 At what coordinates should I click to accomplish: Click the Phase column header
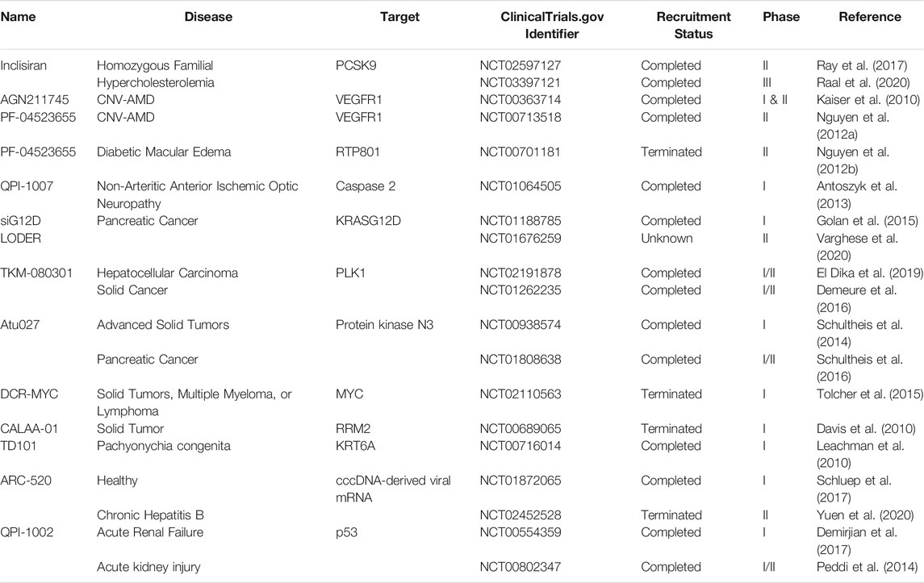pyautogui.click(x=781, y=16)
